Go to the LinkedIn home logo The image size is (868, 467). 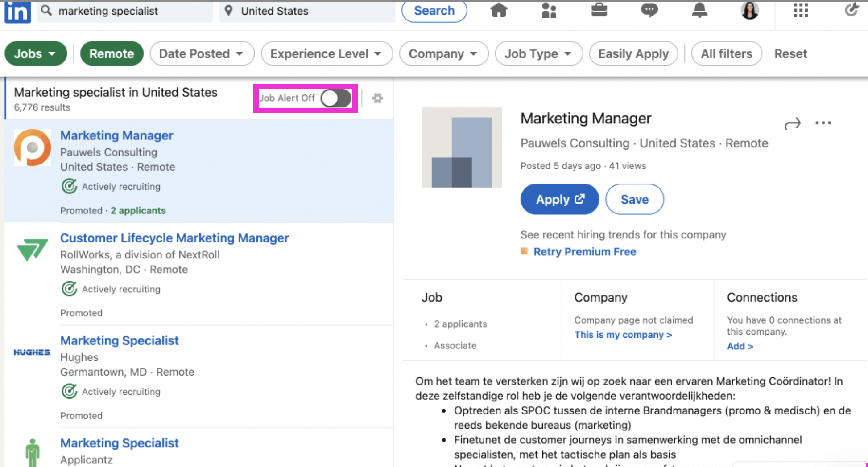point(17,12)
